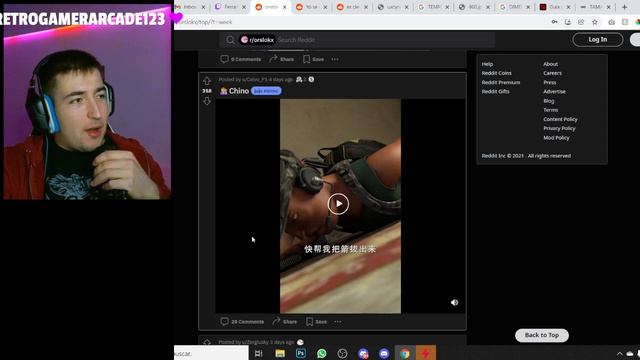Open the Chino post title
640x360 pixels.
point(239,91)
